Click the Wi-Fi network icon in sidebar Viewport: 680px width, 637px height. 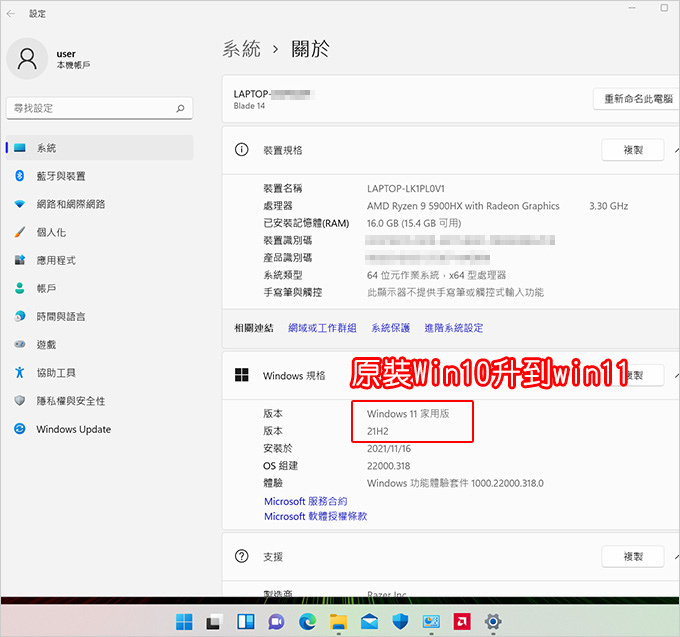[20, 204]
